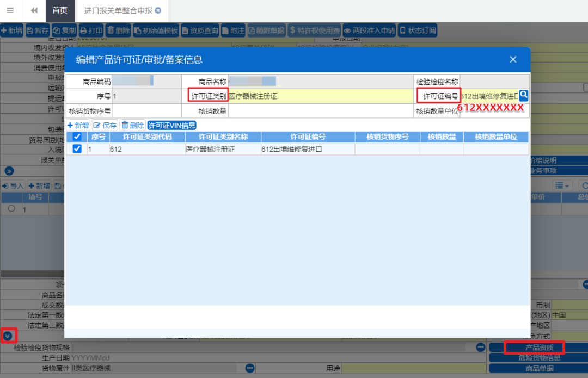Toggle the header select-all checkbox
Viewport: 588px width, 378px height.
point(77,137)
